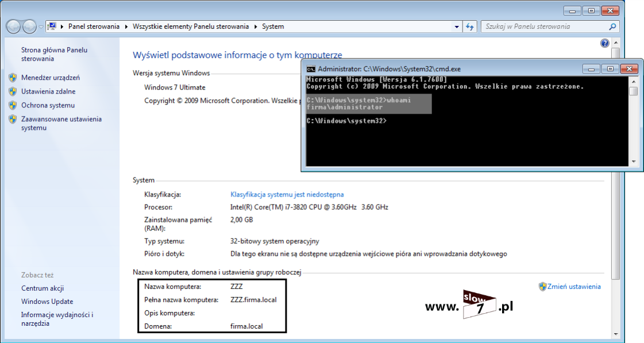Viewport: 644px width, 343px height.
Task: Open the address bar history dropdown arrow
Action: tap(457, 26)
